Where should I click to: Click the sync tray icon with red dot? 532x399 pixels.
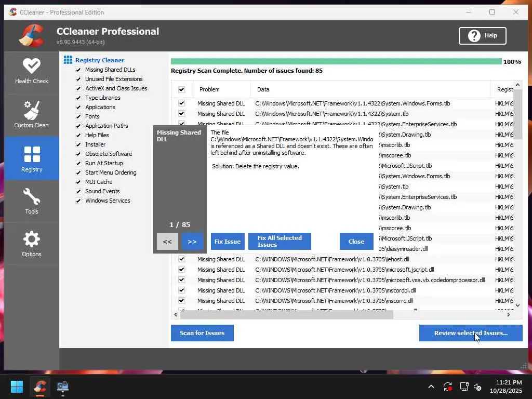[447, 387]
